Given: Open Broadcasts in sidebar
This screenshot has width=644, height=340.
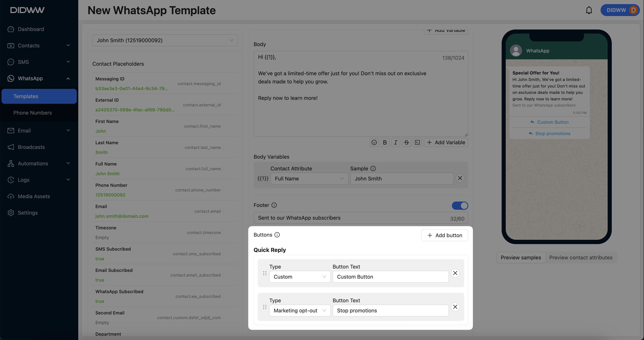Looking at the screenshot, I should (x=39, y=147).
